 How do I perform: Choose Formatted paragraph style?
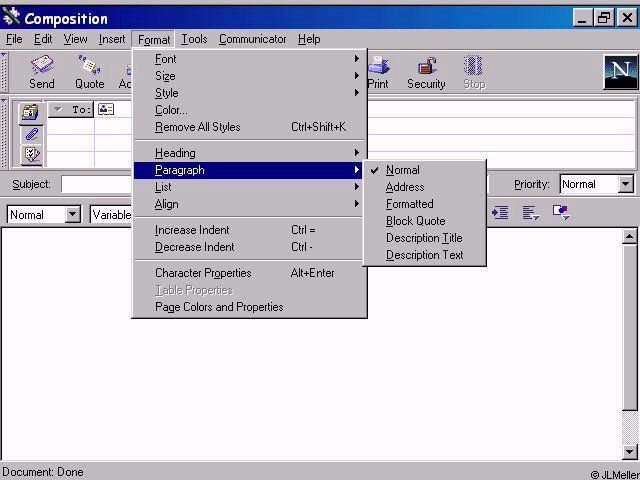point(424,204)
